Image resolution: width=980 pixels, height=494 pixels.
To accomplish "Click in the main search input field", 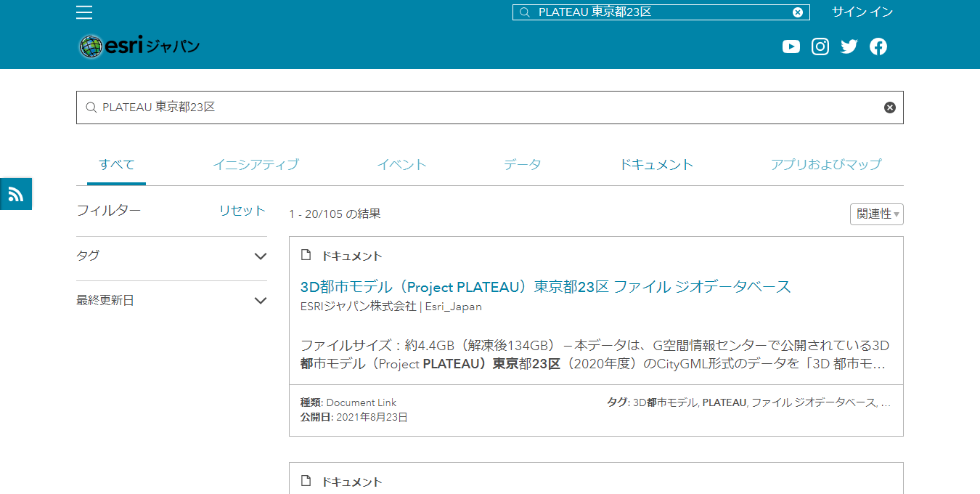I will tap(490, 108).
